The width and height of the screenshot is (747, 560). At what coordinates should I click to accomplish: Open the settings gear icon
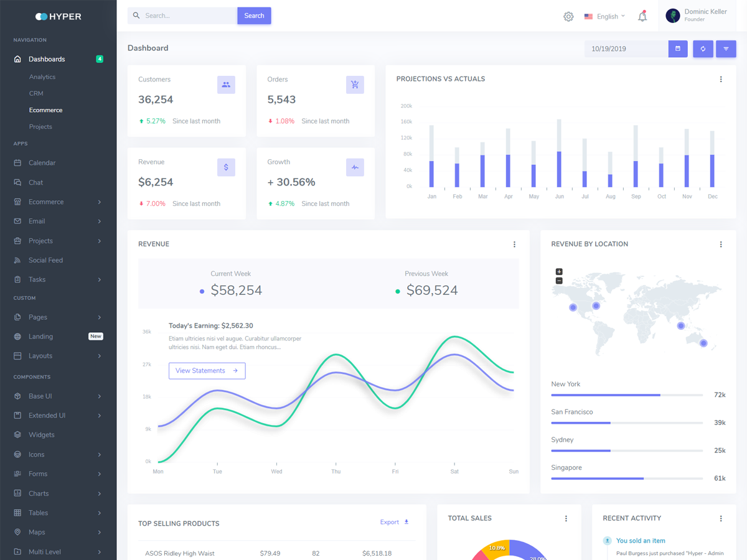tap(568, 17)
